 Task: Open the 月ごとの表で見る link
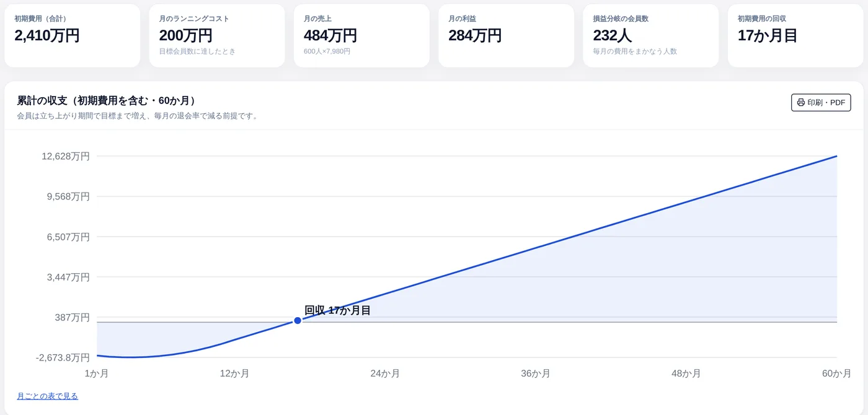48,396
